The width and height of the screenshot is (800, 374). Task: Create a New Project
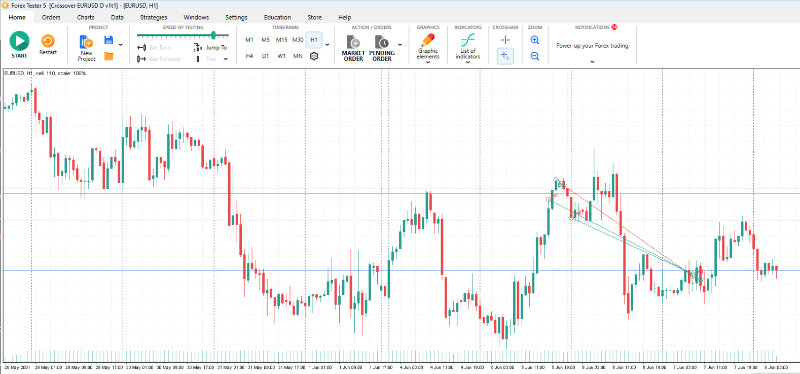(x=86, y=48)
